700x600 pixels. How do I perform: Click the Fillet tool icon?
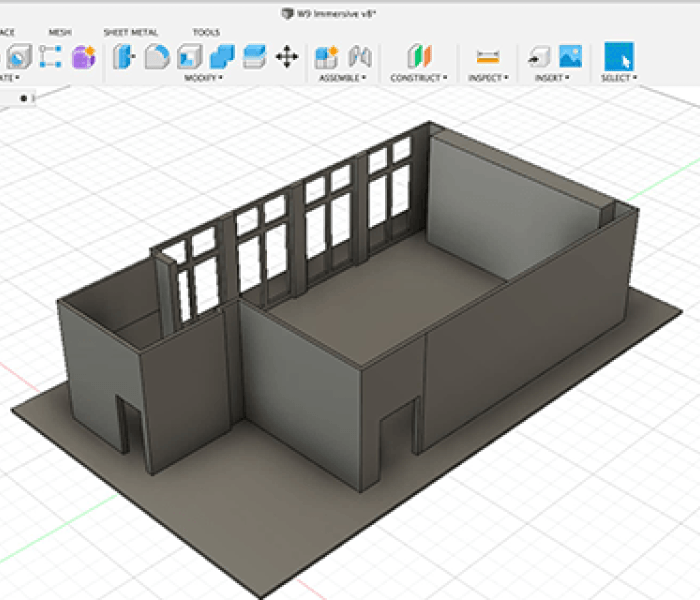click(156, 56)
